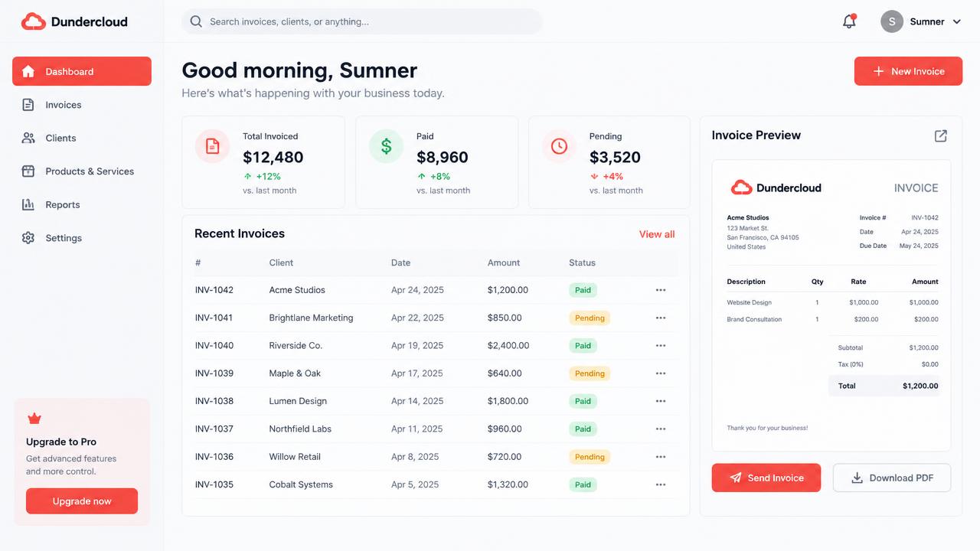Open more options for INV-1040
The image size is (980, 551).
click(661, 346)
